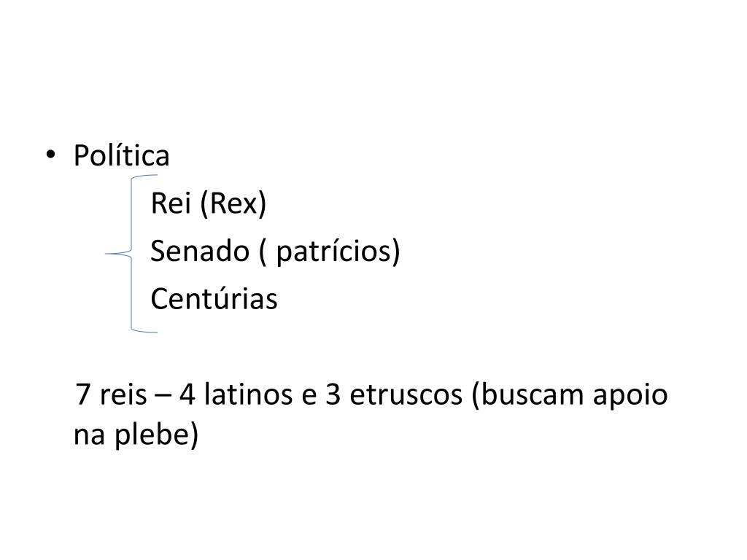Viewport: 747px width, 560px height.
Task: Click the number 4 before latinos
Action: [x=187, y=395]
